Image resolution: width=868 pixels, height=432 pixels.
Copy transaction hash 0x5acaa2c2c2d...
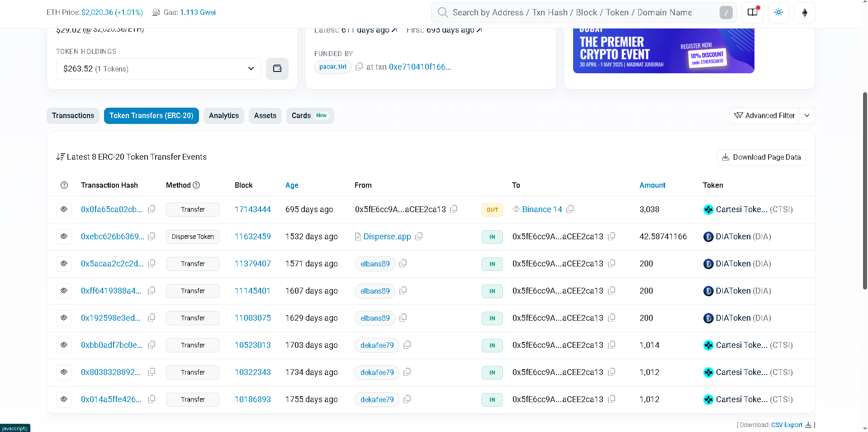(x=152, y=263)
